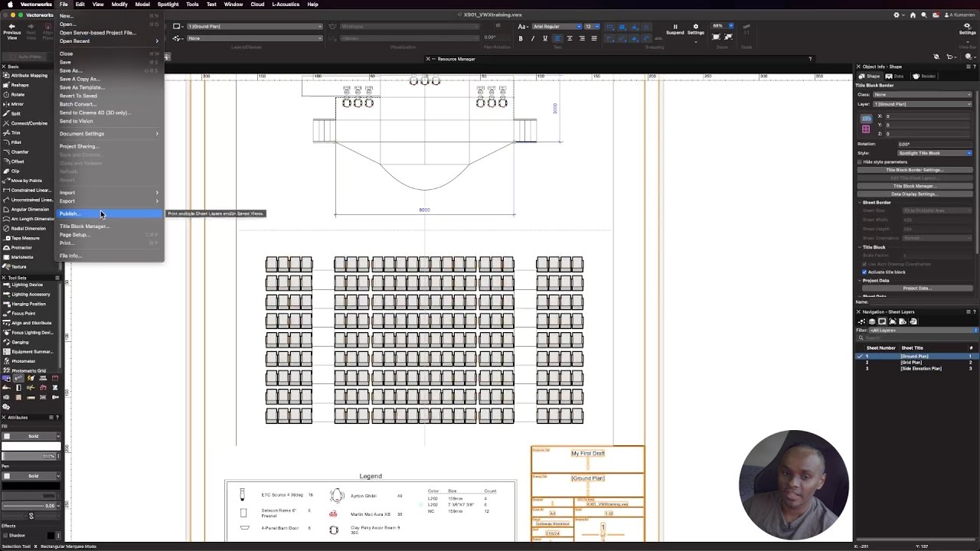980x551 pixels.
Task: Open the Modify menu
Action: pos(119,5)
